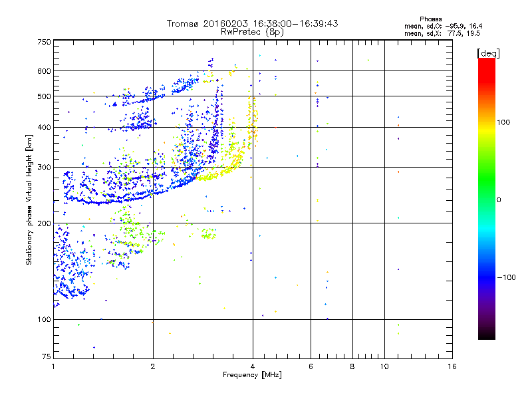Click the "Phases" heading above the statistics
The image size is (532, 399).
430,19
